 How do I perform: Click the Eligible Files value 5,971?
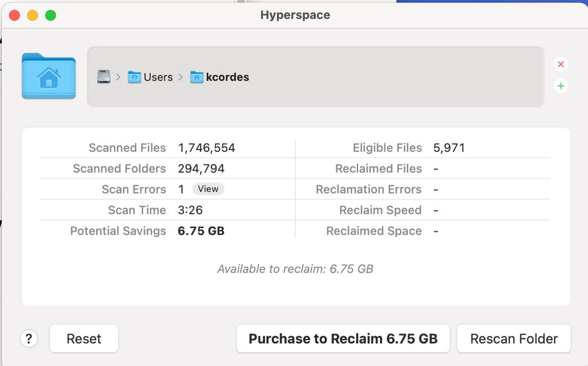pos(449,148)
